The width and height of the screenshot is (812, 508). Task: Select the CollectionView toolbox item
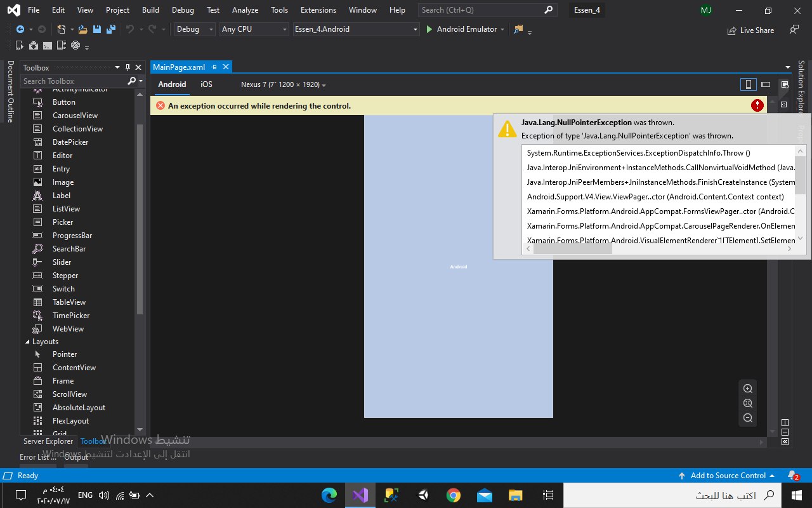click(x=77, y=129)
